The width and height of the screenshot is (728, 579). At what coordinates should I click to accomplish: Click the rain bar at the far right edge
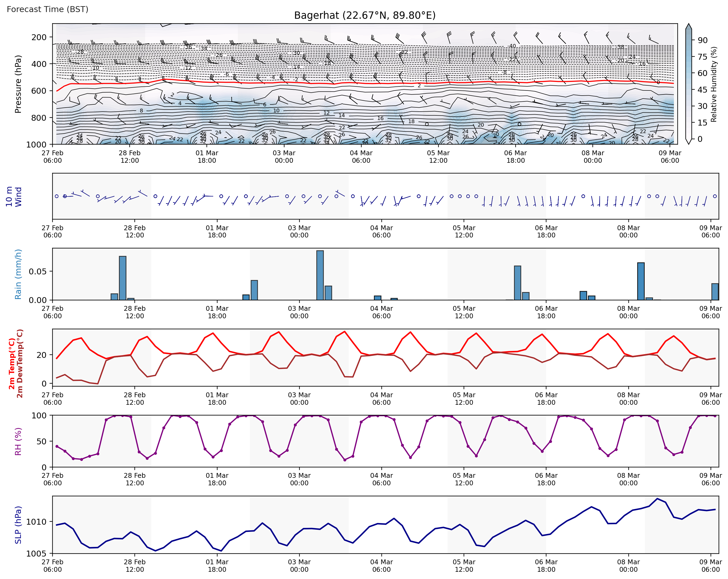715,292
